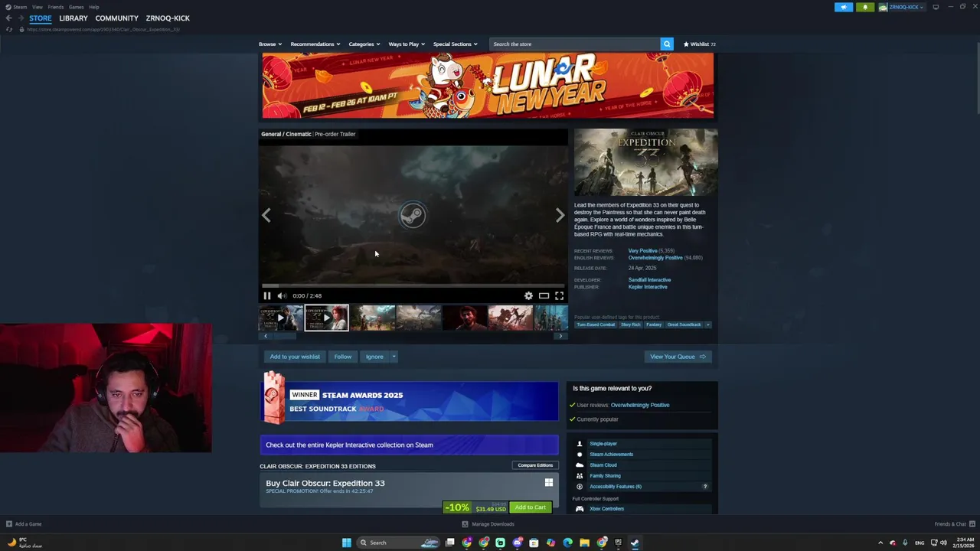This screenshot has height=551, width=980.
Task: Navigate forward with the Steam forward arrow
Action: pos(21,18)
